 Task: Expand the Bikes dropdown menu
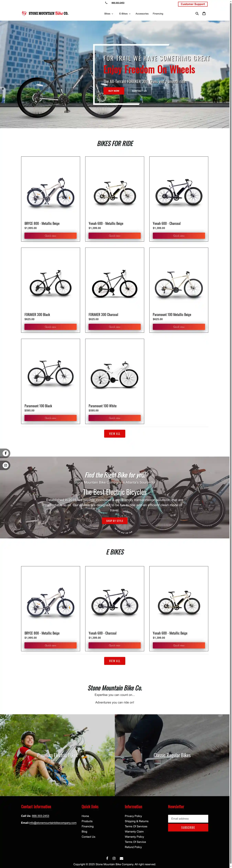point(109,14)
